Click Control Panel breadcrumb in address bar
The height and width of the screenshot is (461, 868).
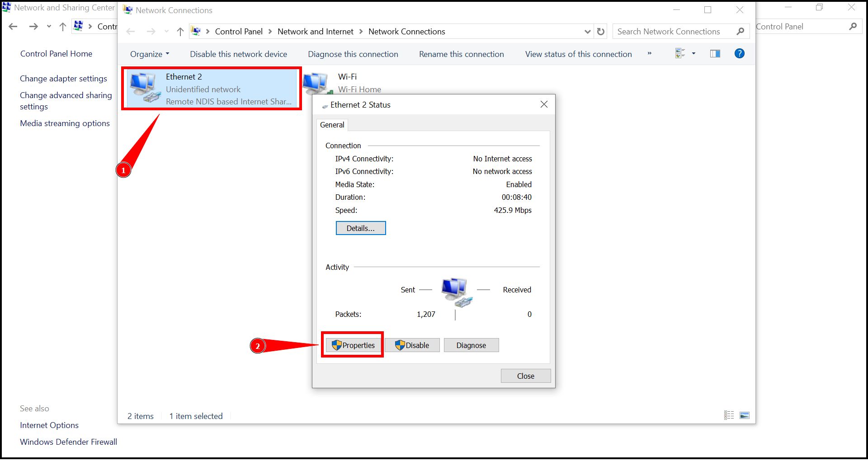click(239, 32)
